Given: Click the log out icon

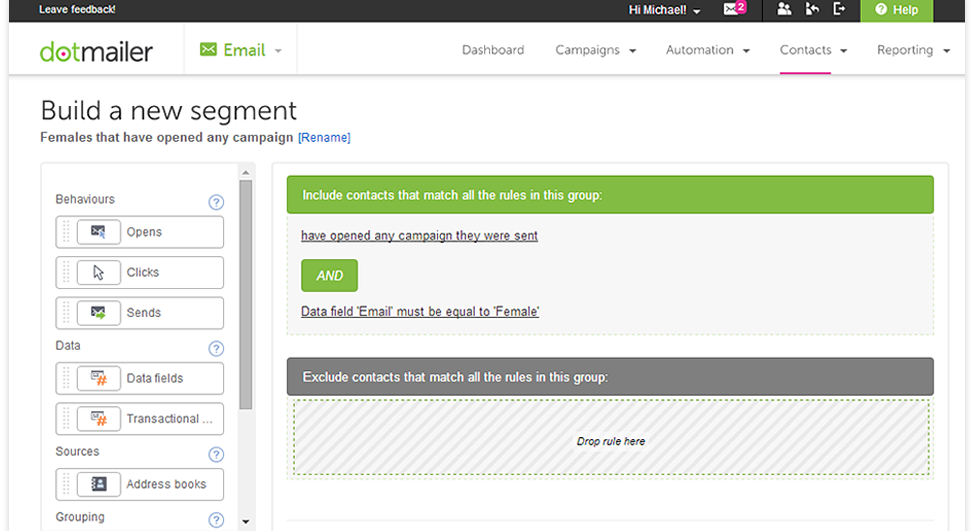Looking at the screenshot, I should [x=839, y=9].
